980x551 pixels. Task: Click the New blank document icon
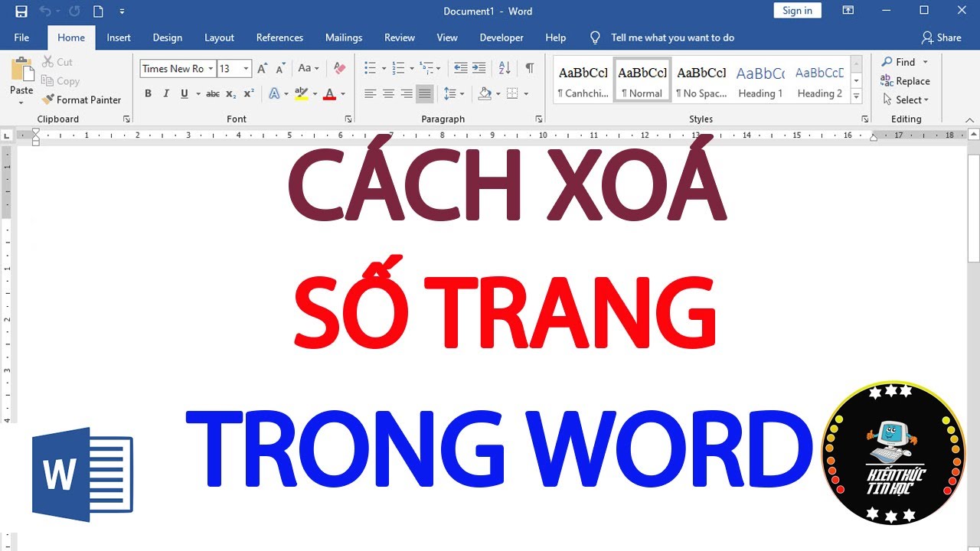pyautogui.click(x=98, y=11)
